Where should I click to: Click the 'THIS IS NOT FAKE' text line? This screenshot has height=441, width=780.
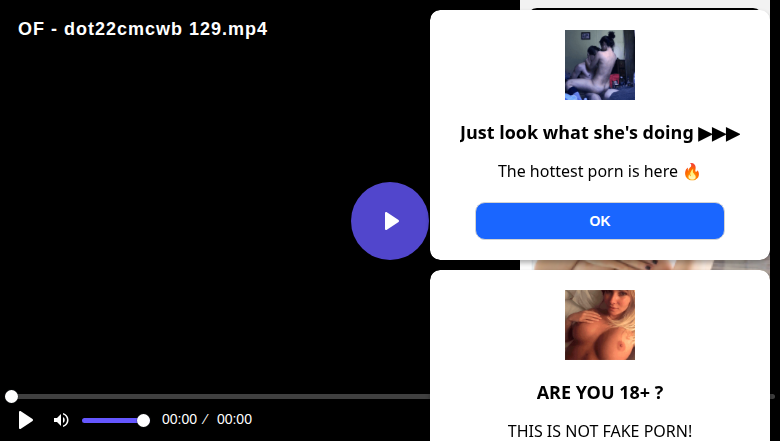[599, 431]
